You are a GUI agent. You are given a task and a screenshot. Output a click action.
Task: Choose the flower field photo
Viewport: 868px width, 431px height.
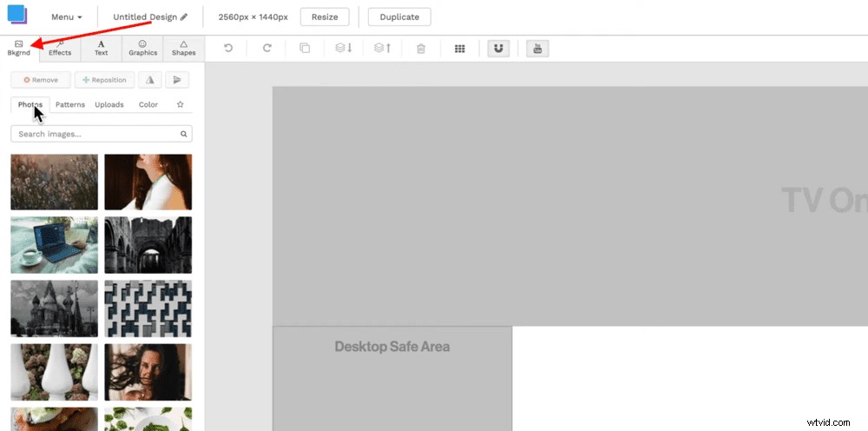pos(54,182)
